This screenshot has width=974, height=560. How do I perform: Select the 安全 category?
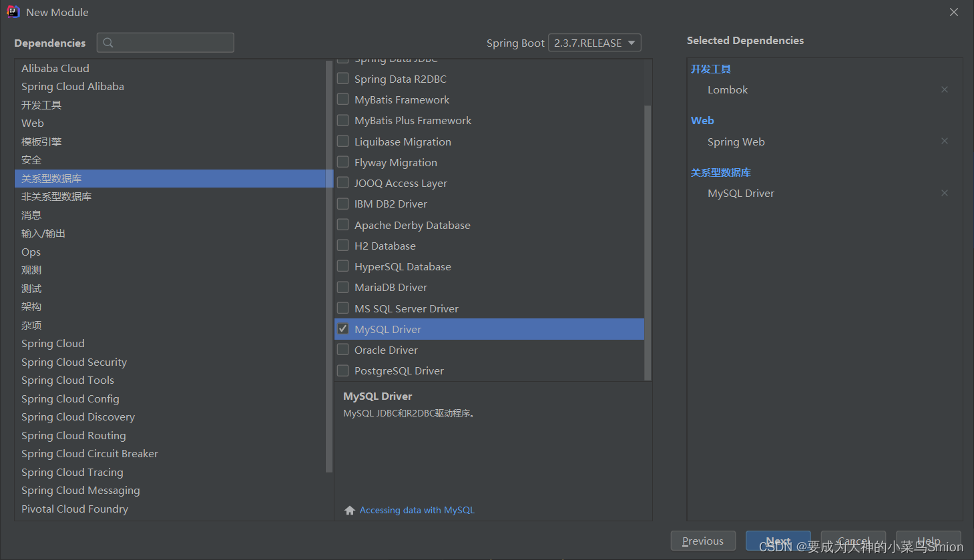[170, 160]
